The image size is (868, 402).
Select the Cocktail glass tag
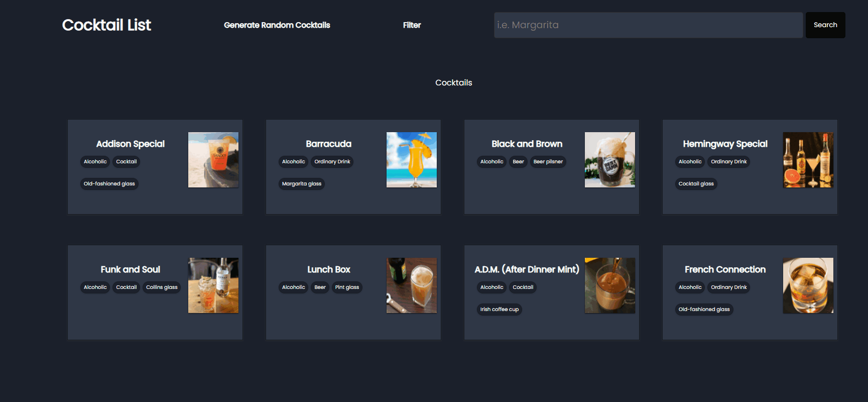[x=696, y=184]
